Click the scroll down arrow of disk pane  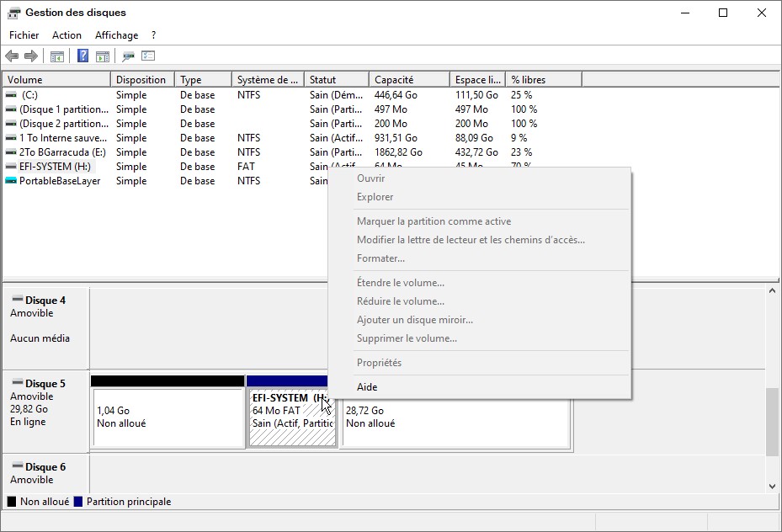point(773,486)
